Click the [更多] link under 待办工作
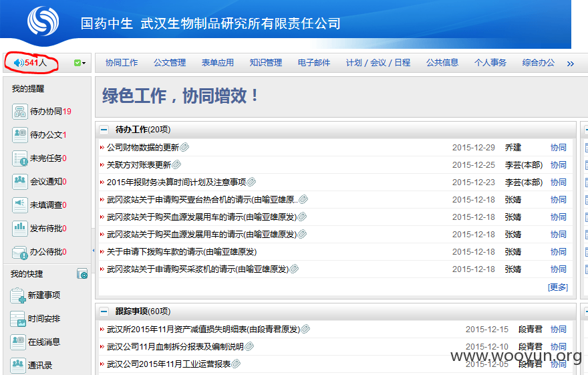 (x=558, y=287)
